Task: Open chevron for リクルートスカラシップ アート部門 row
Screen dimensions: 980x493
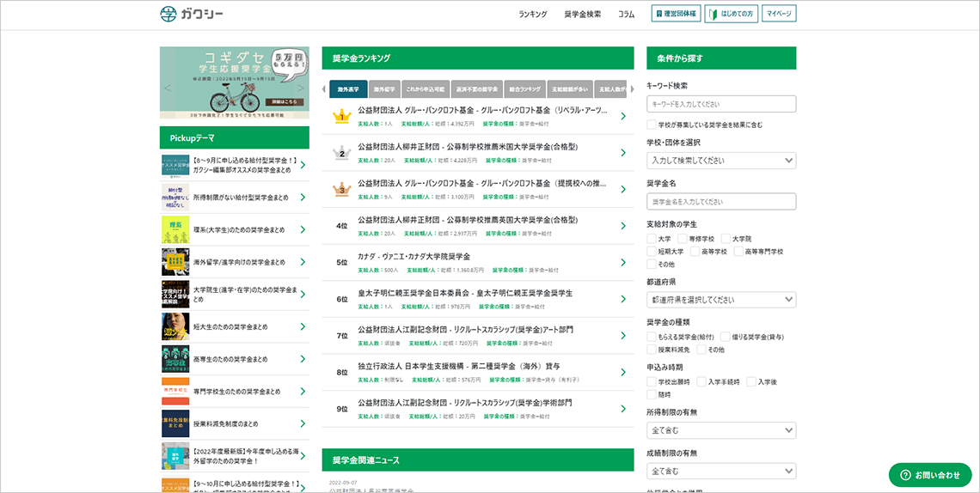Action: 623,336
